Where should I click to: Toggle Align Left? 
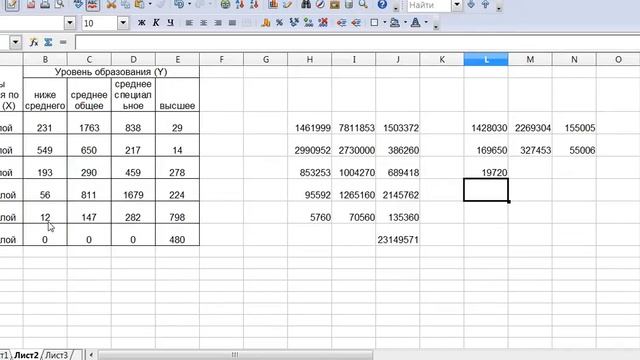(x=189, y=23)
